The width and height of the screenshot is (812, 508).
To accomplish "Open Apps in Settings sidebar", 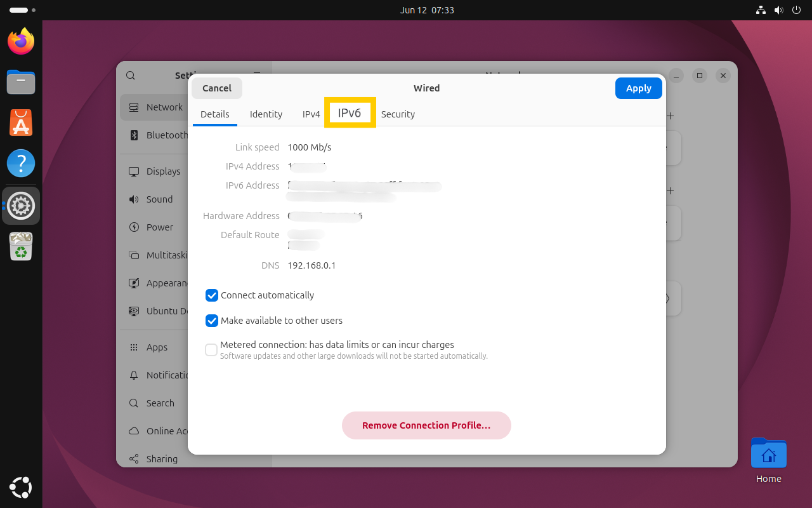I will [x=154, y=347].
